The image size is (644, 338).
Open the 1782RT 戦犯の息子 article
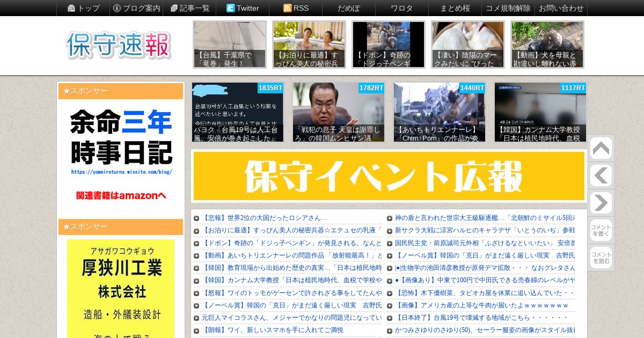click(x=339, y=112)
